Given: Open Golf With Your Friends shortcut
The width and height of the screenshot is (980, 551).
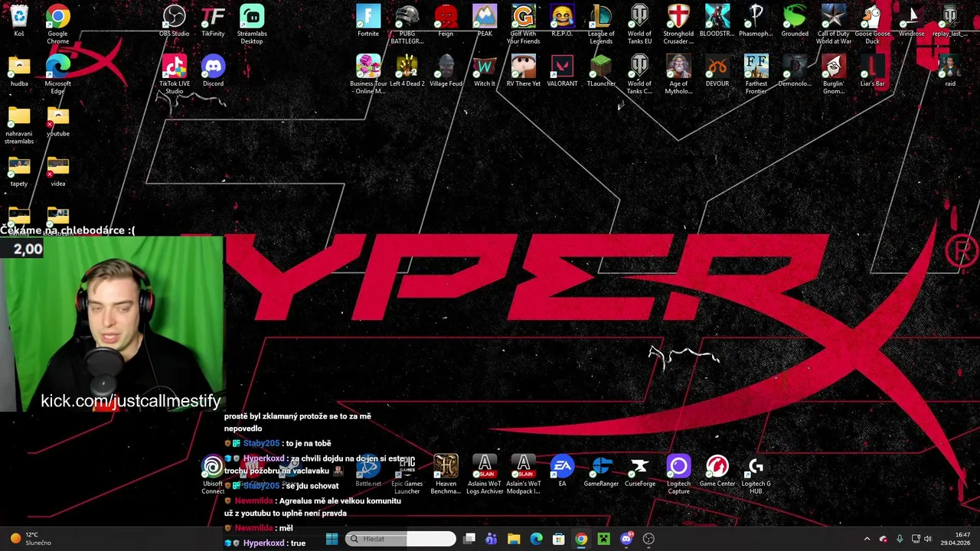Looking at the screenshot, I should pyautogui.click(x=524, y=24).
